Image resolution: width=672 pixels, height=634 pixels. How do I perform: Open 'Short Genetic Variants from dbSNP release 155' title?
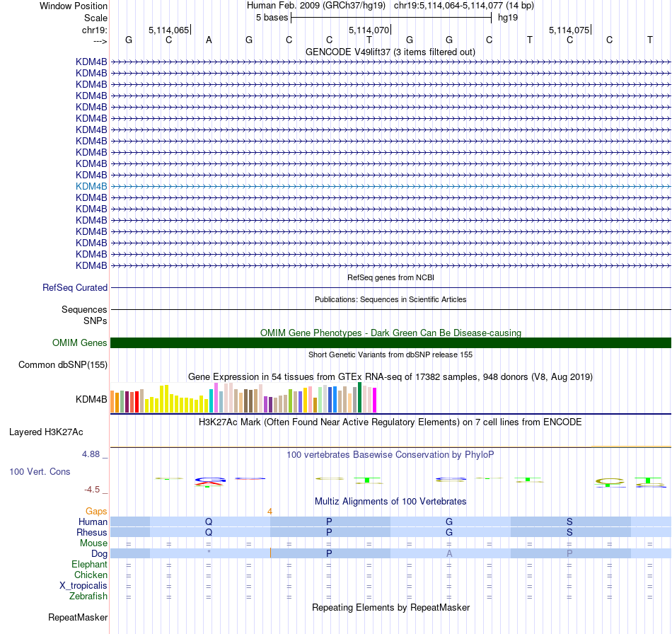tap(390, 355)
